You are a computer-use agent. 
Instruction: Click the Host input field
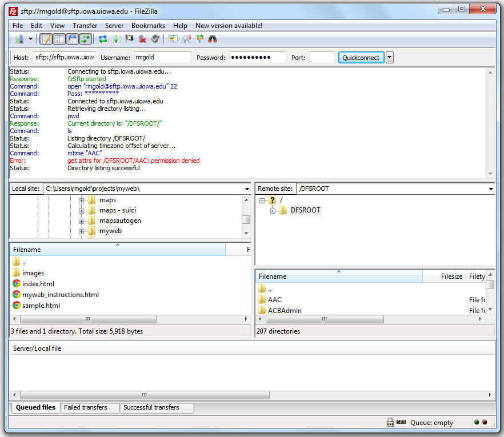(x=64, y=58)
